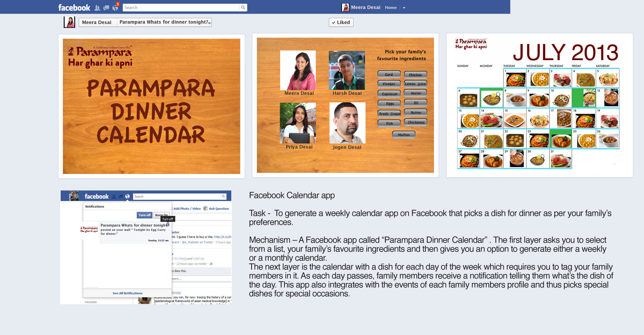Screen dimensions: 644x335
Task: Click Meera Desai avatar in top bar
Action: [x=345, y=8]
